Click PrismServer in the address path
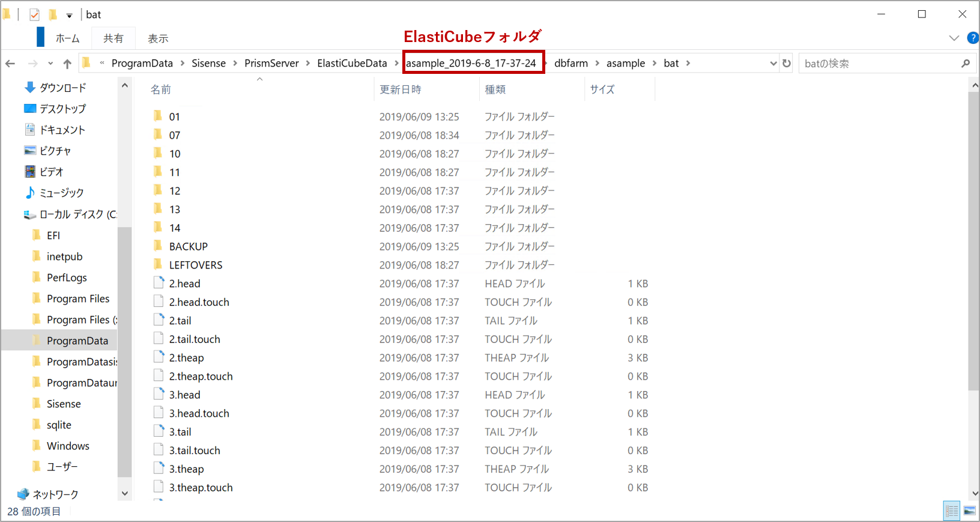980x522 pixels. tap(271, 63)
